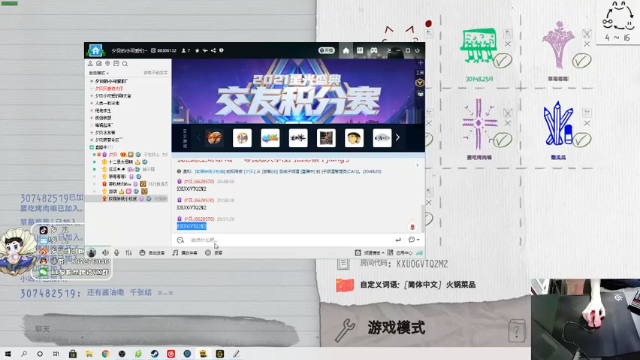Click the search magnifier above channel list
The image size is (640, 360).
(x=125, y=64)
